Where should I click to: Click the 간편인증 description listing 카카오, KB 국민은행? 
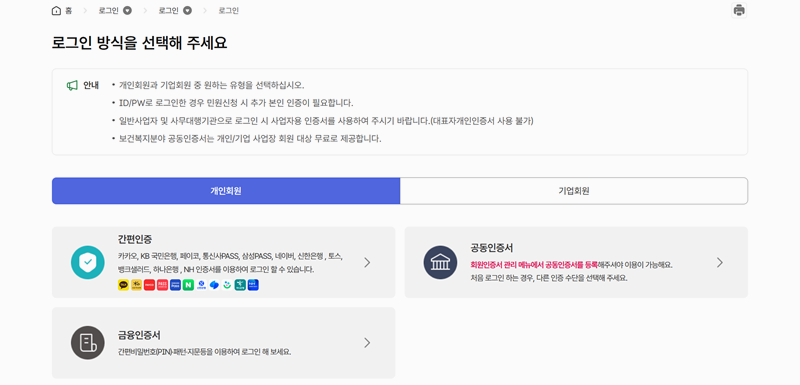click(230, 263)
